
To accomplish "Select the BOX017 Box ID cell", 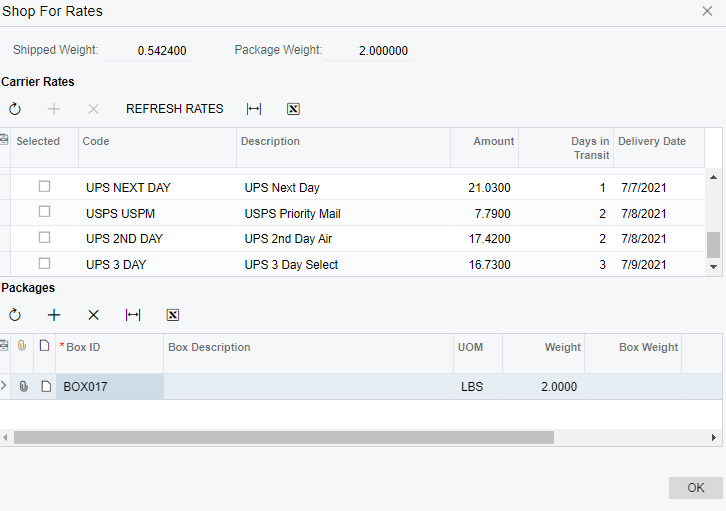I will [110, 386].
